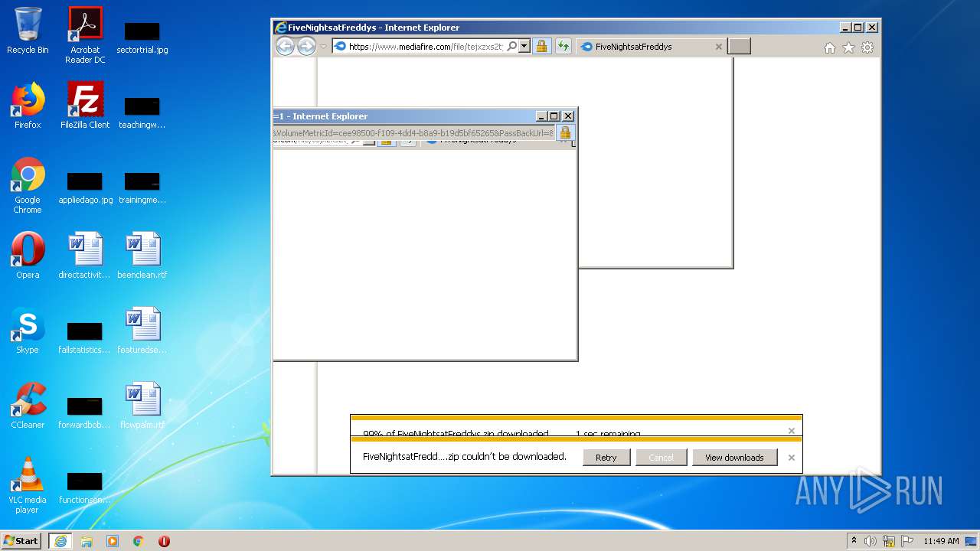
Task: Click Show desktop button at taskbar end
Action: tap(972, 541)
